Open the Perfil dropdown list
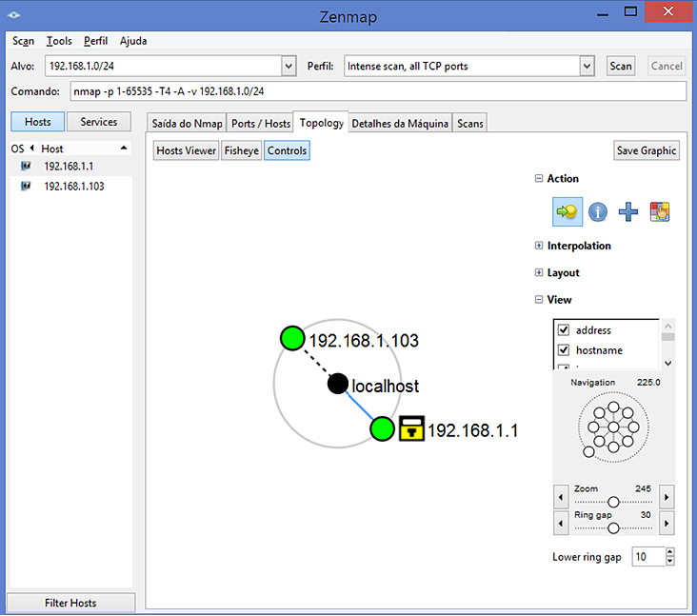Viewport: 697px width, 616px height. 587,66
